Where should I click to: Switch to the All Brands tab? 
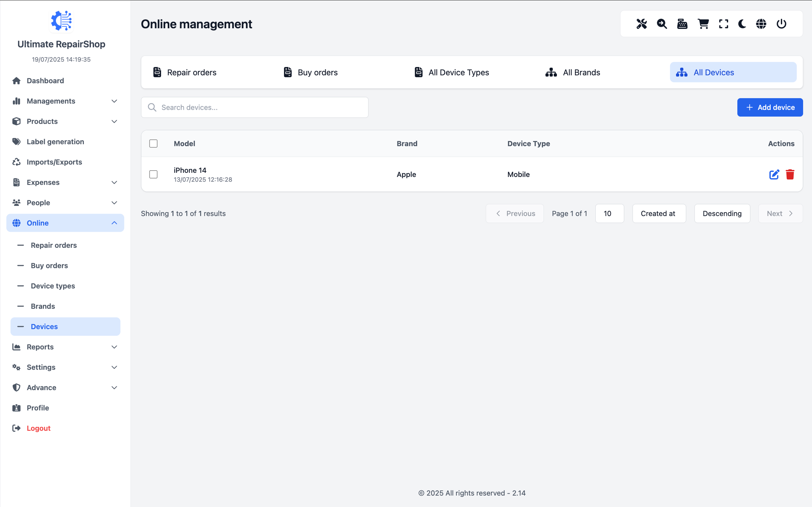[x=573, y=72]
